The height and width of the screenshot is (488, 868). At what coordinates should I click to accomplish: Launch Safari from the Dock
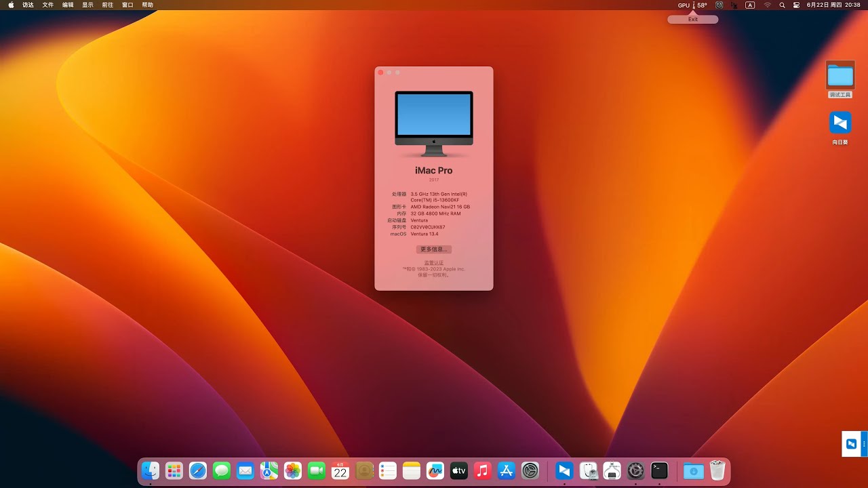click(x=198, y=470)
